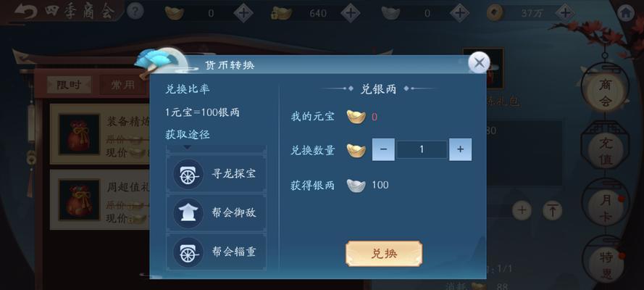Open the question mark help icon

pos(135,12)
